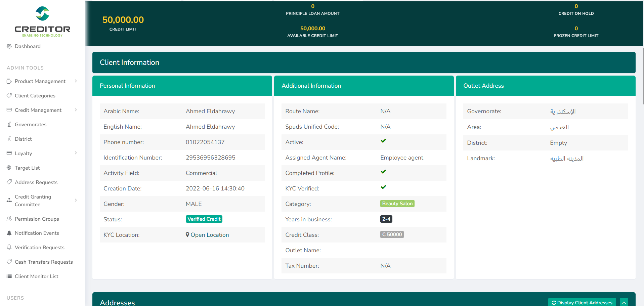Click the Completed Profile checkmark

tap(383, 172)
